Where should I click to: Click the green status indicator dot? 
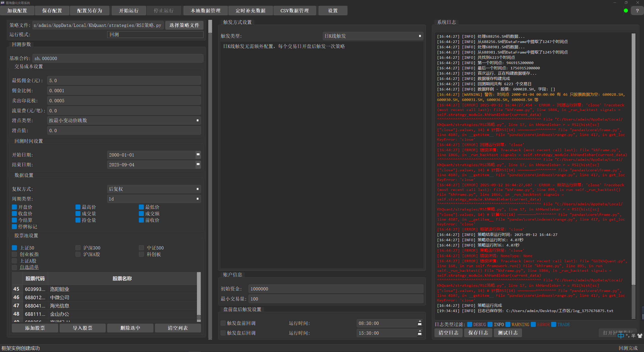626,11
